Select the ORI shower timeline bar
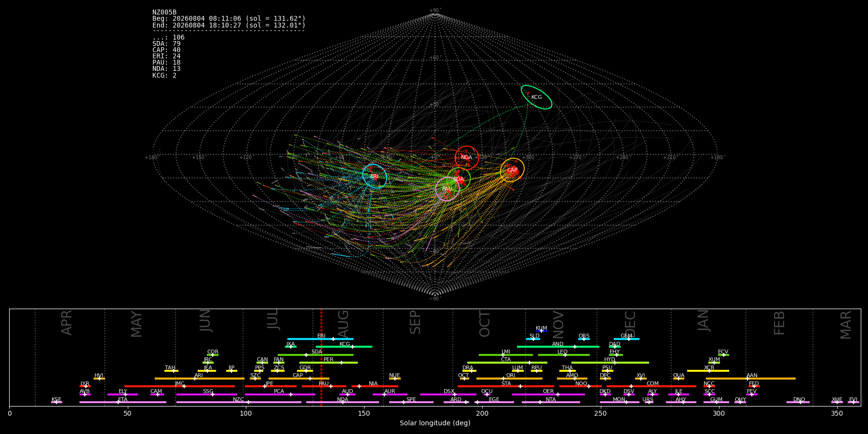The width and height of the screenshot is (868, 434). click(x=509, y=379)
